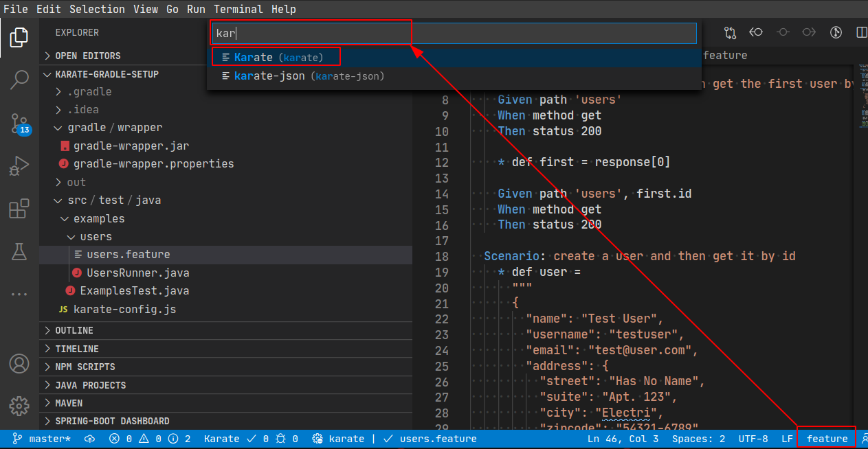Open the Extensions view

point(19,209)
